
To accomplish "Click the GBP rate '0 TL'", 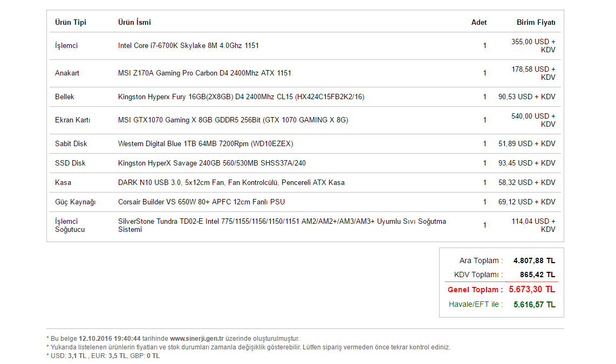I will (x=153, y=356).
